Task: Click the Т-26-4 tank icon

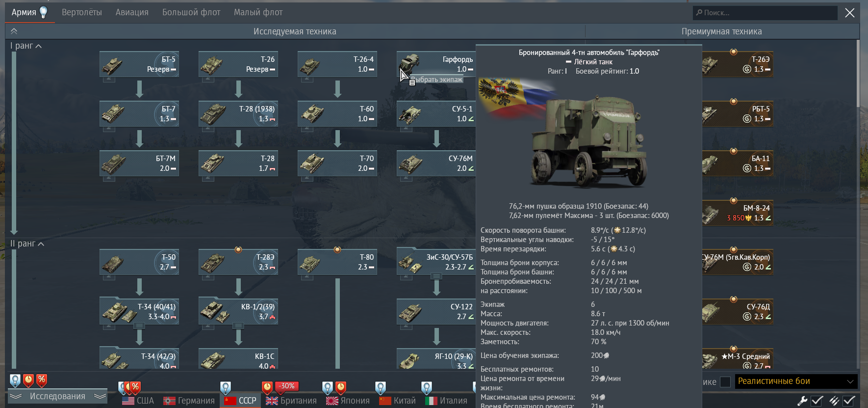Action: (310, 65)
